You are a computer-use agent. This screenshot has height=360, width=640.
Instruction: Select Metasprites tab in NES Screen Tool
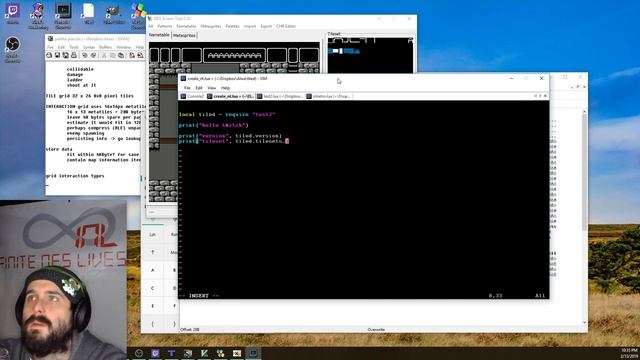point(184,36)
